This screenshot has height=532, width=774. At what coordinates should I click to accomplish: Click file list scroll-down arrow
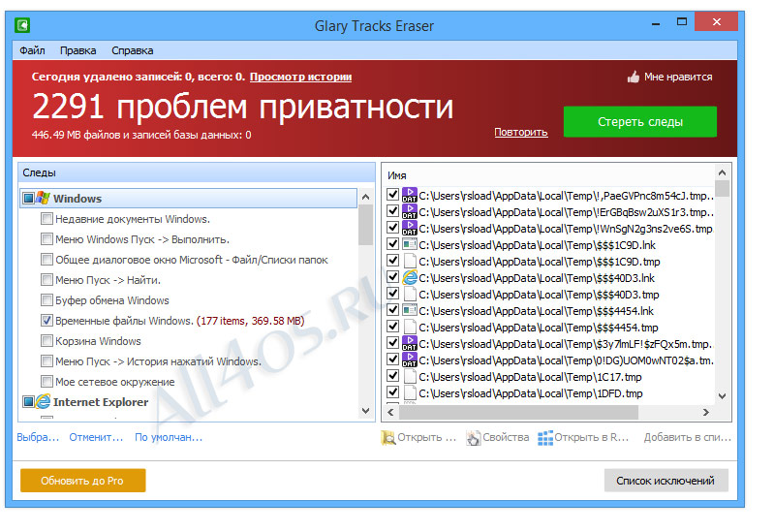[722, 395]
